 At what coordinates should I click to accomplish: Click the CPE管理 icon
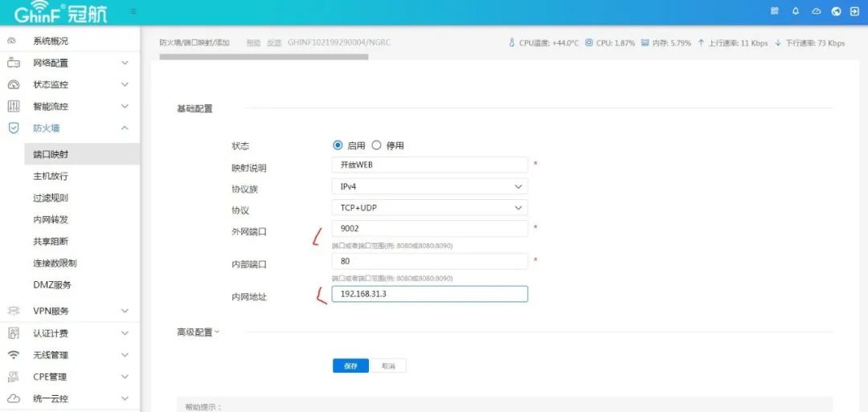point(14,377)
